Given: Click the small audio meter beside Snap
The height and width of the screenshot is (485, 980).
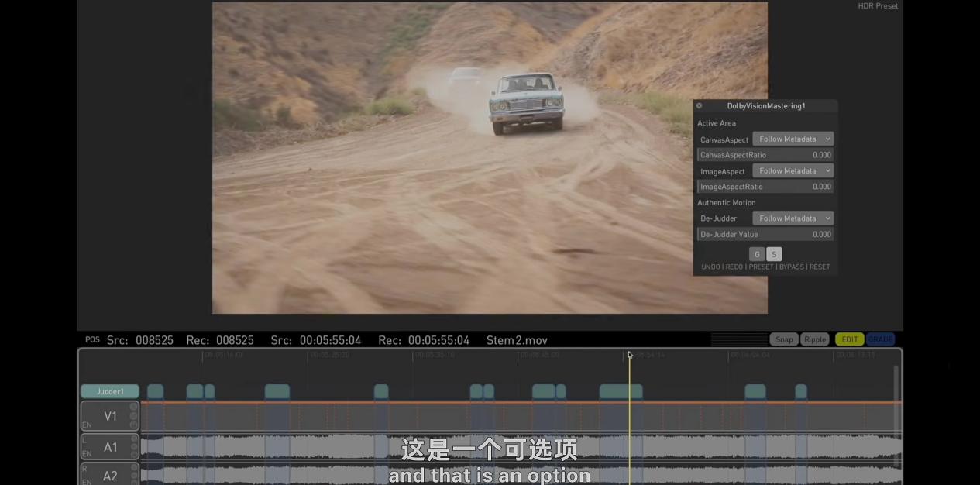Looking at the screenshot, I should (x=739, y=339).
